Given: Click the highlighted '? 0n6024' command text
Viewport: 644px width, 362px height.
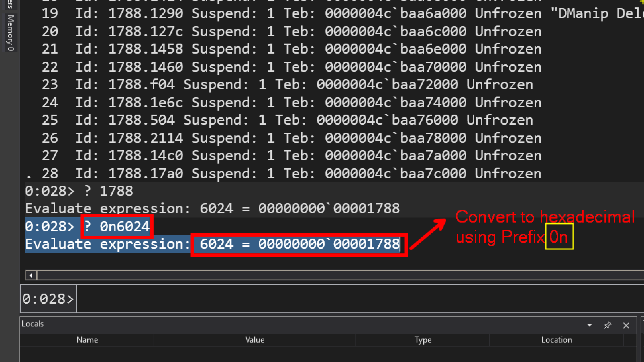Looking at the screenshot, I should pos(117,227).
